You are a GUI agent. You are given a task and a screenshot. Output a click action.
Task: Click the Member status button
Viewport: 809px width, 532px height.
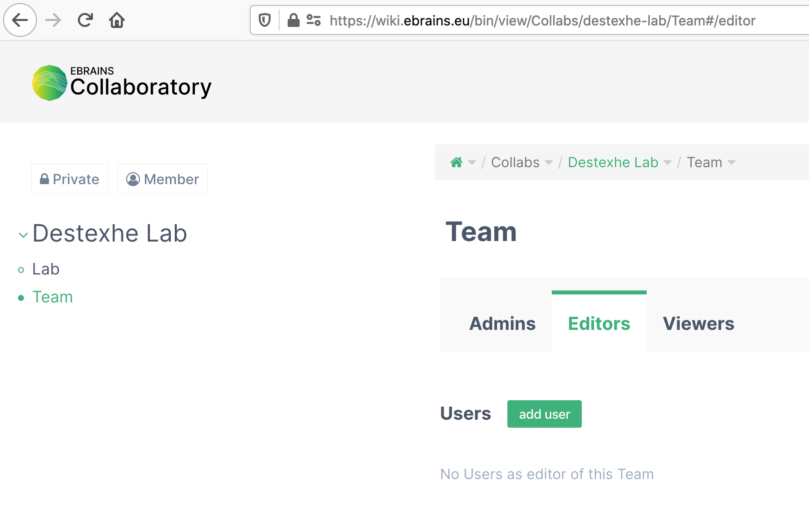(x=163, y=179)
